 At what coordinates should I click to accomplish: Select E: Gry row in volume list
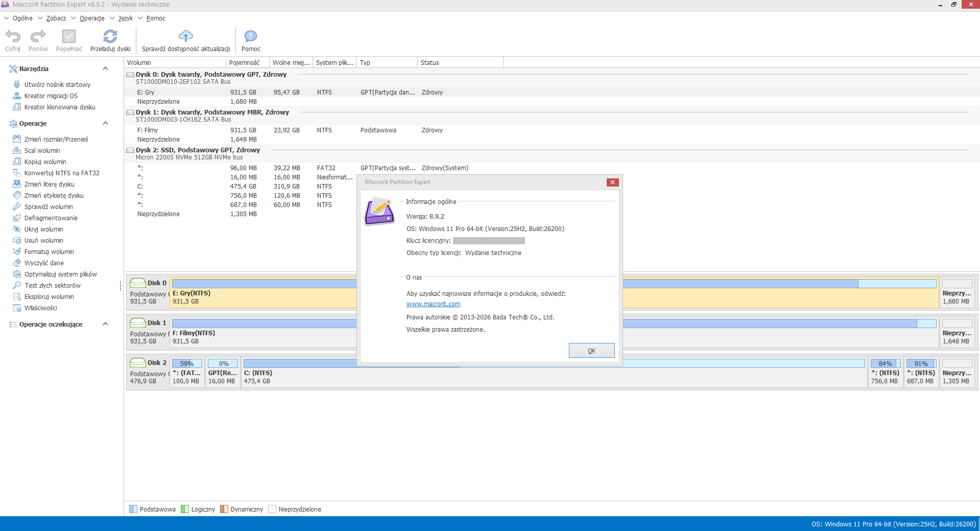coord(552,93)
